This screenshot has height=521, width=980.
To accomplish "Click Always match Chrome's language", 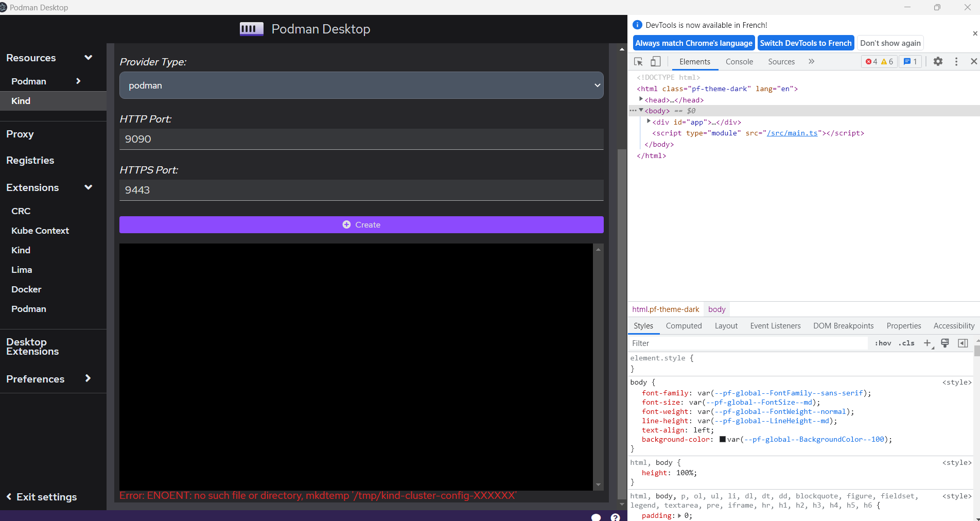I will pyautogui.click(x=694, y=43).
